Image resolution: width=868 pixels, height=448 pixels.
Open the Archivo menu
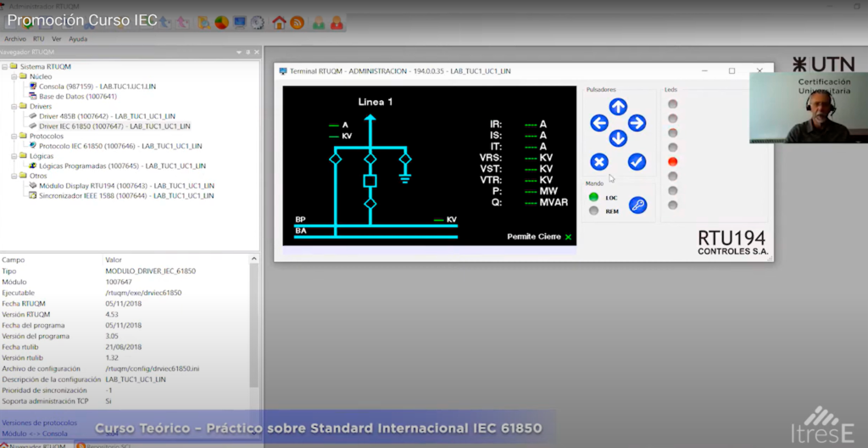[15, 39]
